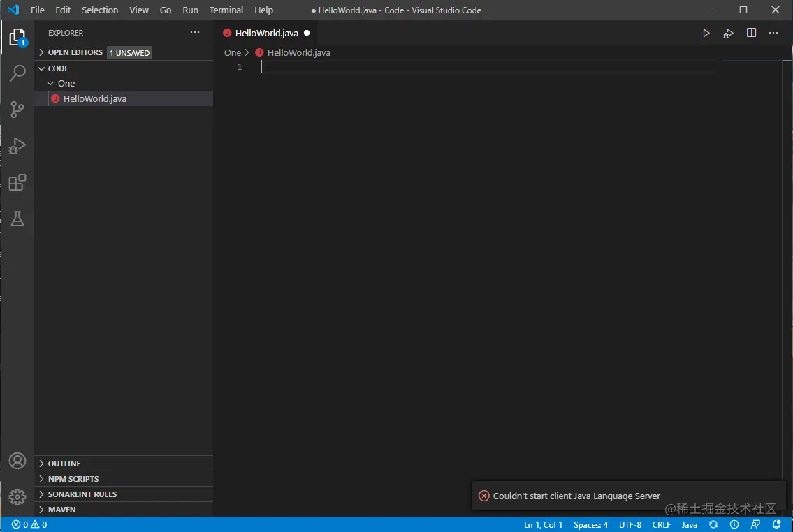This screenshot has height=532, width=793.
Task: Click the EXPLORER panel title
Action: 66,33
